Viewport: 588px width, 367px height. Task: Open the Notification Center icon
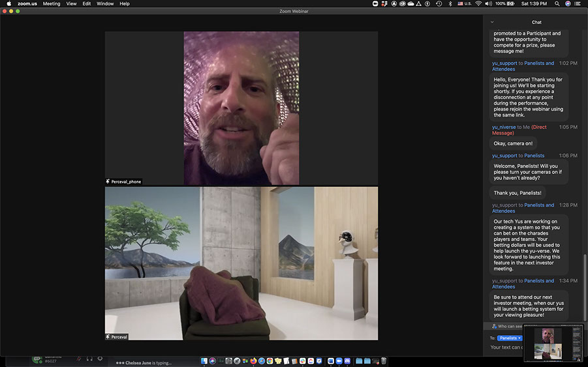pos(577,4)
